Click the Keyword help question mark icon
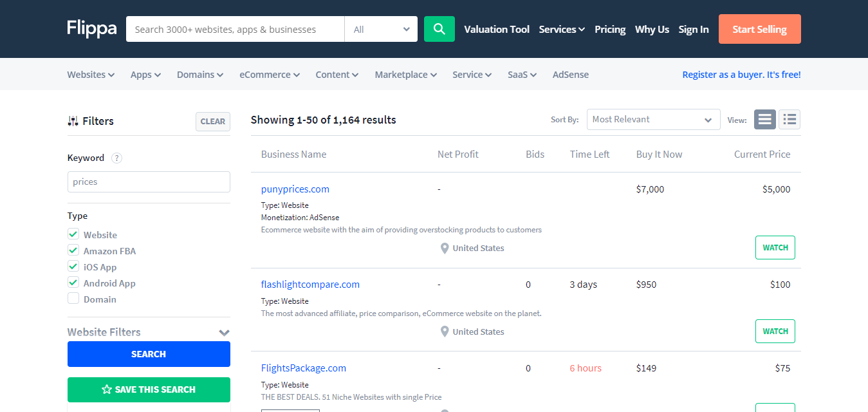The height and width of the screenshot is (412, 868). (116, 158)
